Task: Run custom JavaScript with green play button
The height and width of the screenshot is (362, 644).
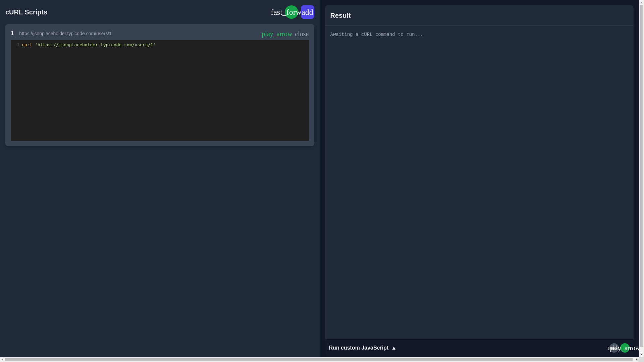Action: (x=625, y=348)
